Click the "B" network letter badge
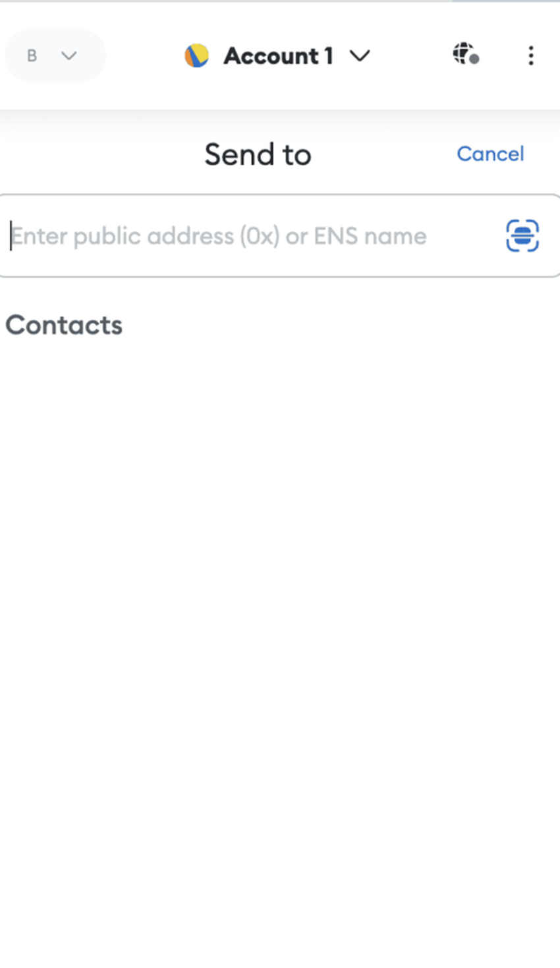The image size is (560, 968). 32,56
